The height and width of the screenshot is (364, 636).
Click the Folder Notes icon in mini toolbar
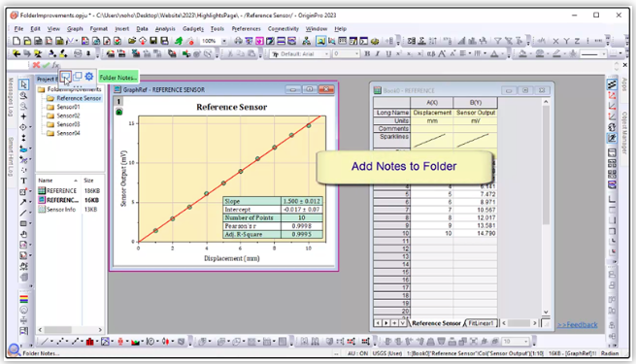[65, 77]
